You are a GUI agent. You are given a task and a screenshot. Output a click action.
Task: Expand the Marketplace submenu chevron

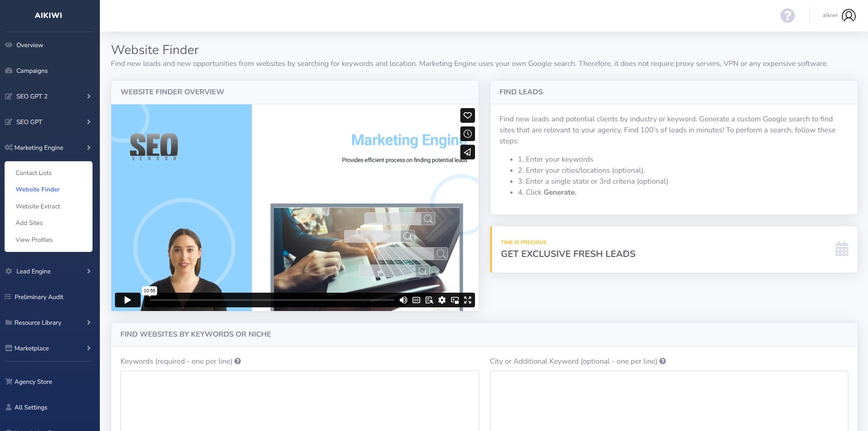pos(89,348)
